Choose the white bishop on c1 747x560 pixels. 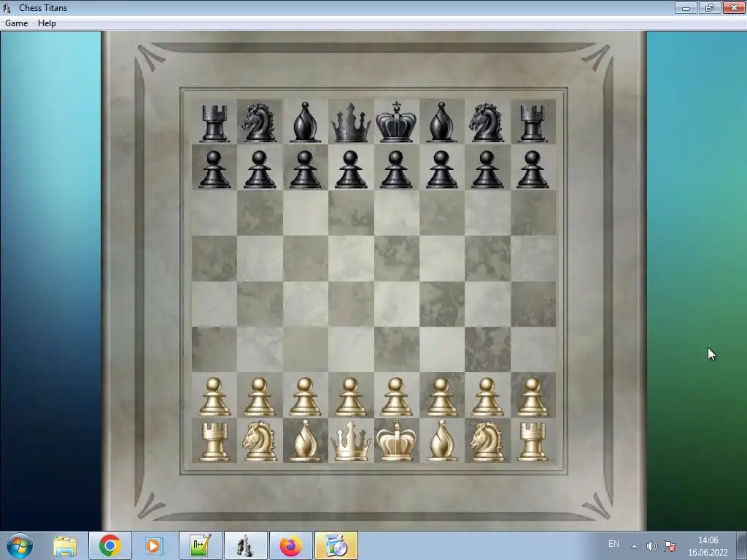pyautogui.click(x=305, y=440)
